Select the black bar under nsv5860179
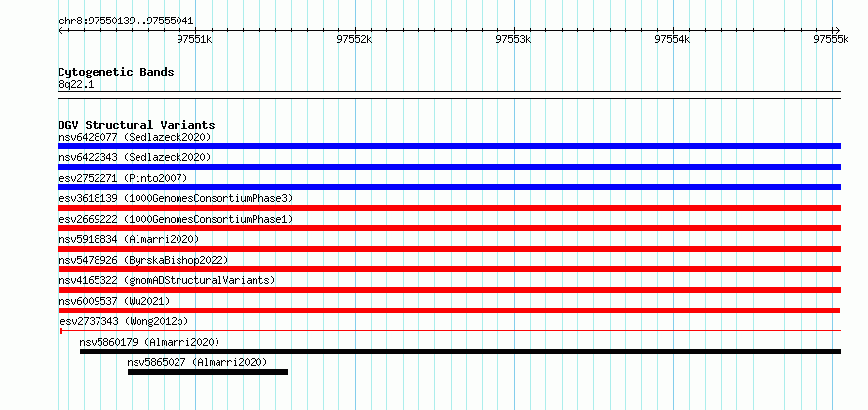 460,351
